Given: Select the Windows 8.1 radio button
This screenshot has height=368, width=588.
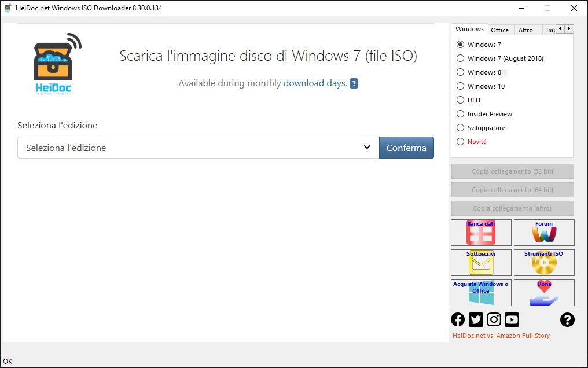Looking at the screenshot, I should tap(460, 72).
